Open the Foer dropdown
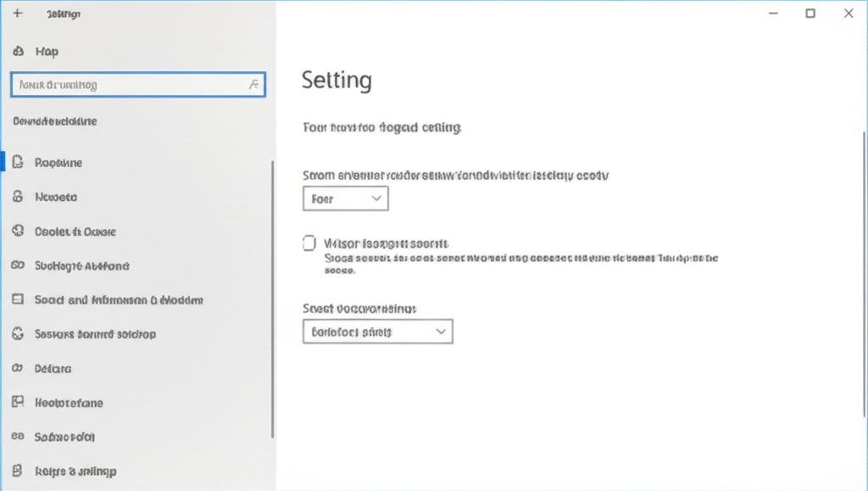This screenshot has width=868, height=491. click(x=346, y=198)
